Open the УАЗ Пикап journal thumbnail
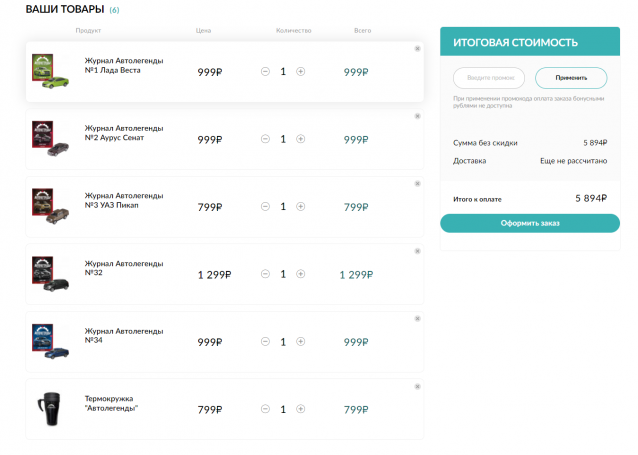638x455 pixels. pos(50,206)
